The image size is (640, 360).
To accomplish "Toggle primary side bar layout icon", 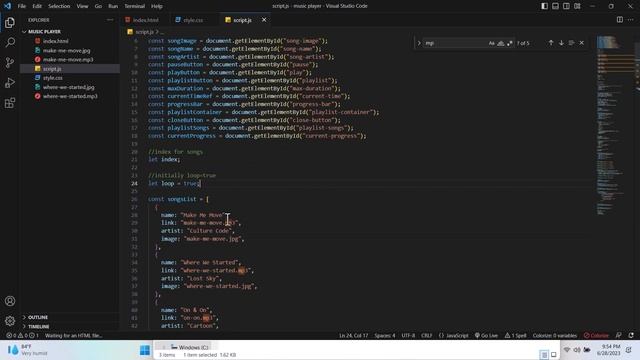I will (x=544, y=6).
